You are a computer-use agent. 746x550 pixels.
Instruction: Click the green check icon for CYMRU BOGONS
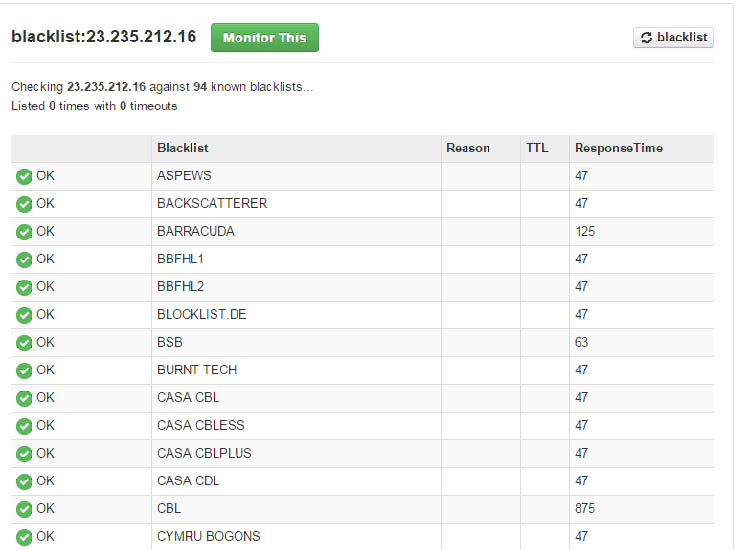[24, 537]
